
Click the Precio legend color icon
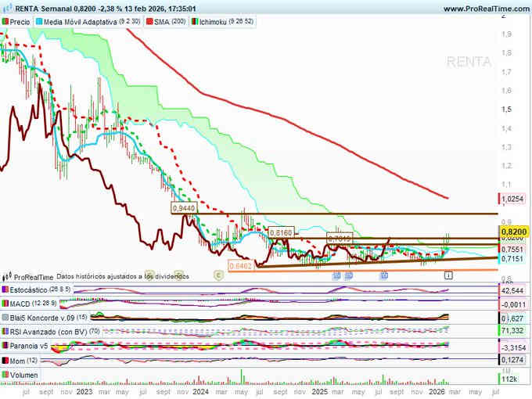pyautogui.click(x=5, y=23)
